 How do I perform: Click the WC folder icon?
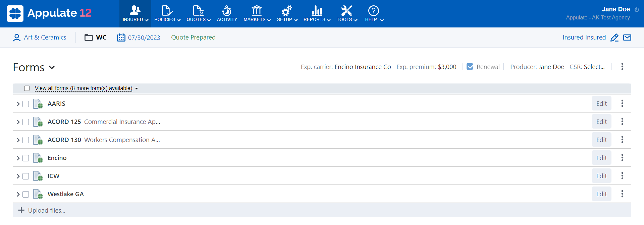(89, 37)
